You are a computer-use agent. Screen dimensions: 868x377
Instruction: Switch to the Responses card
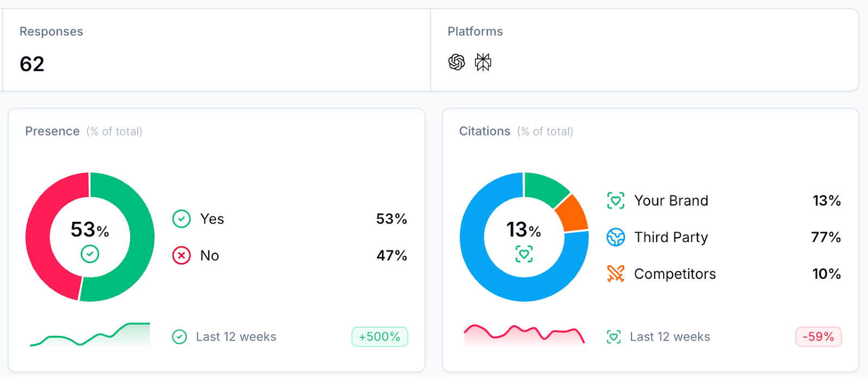coord(52,31)
